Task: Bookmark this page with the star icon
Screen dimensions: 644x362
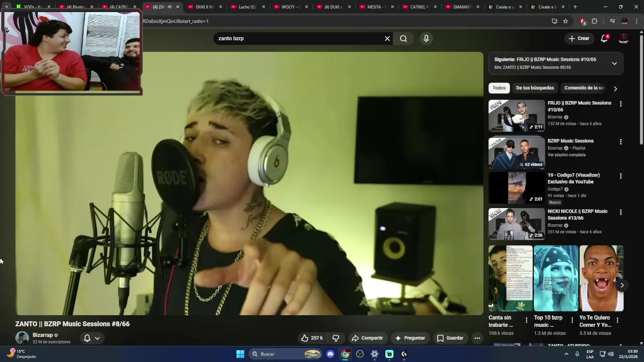Action: (x=566, y=21)
